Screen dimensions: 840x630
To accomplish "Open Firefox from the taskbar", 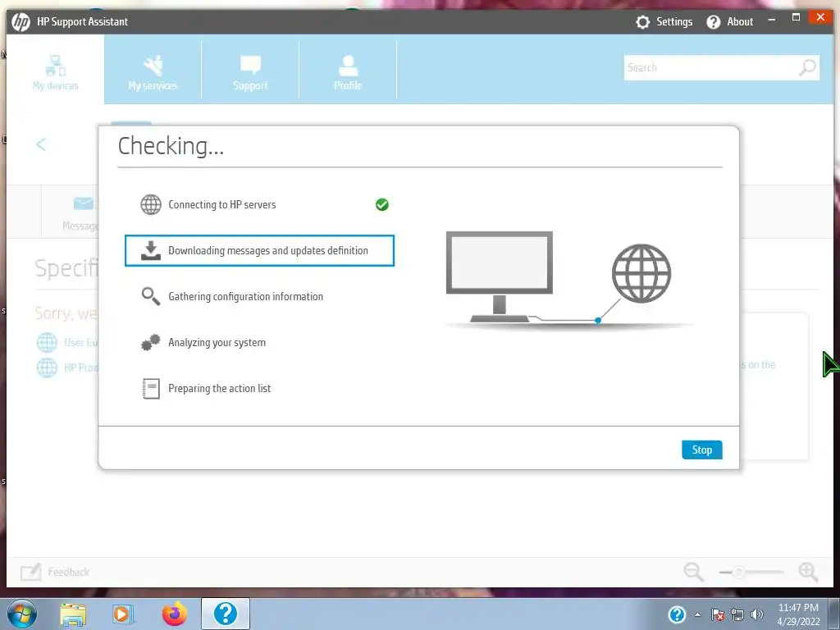I will [x=174, y=614].
